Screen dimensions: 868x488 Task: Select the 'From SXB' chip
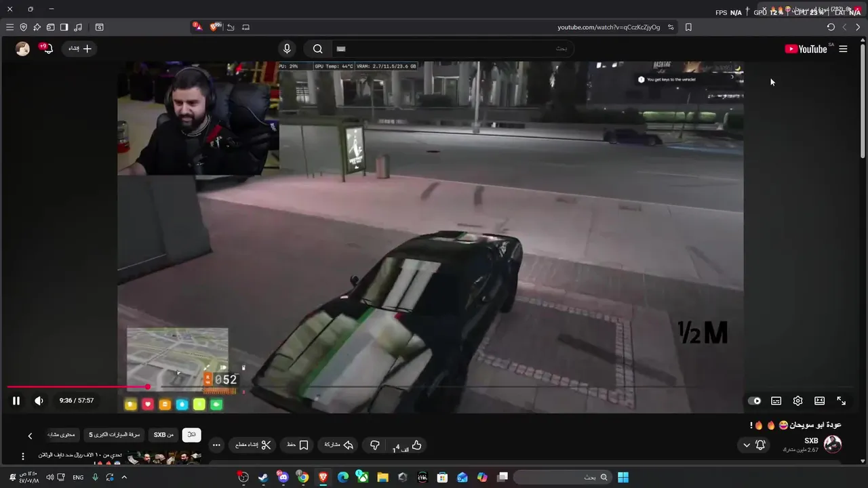click(163, 434)
